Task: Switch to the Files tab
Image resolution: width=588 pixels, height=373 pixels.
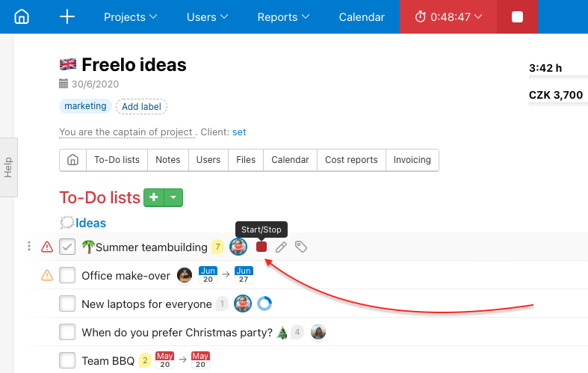Action: 246,160
